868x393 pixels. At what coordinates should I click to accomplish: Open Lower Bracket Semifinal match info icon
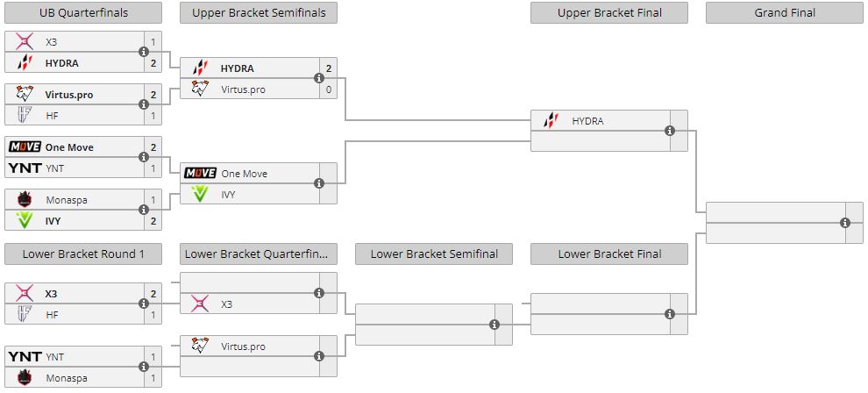(494, 325)
